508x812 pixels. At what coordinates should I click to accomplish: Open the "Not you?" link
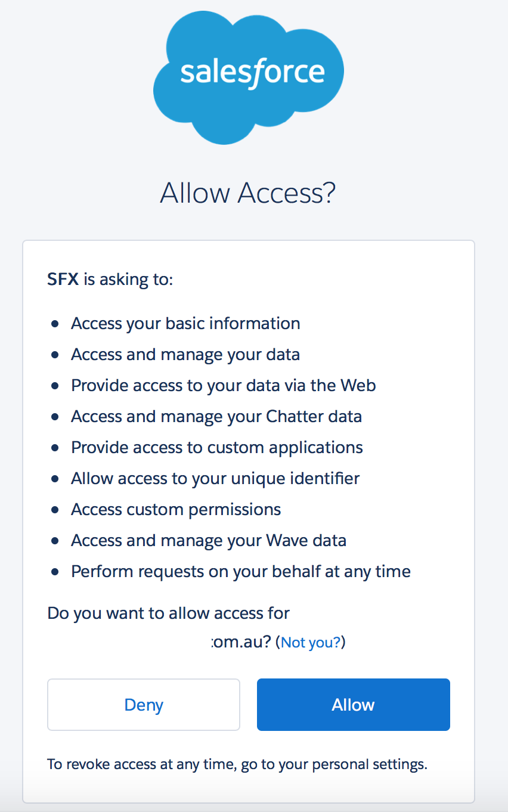311,642
